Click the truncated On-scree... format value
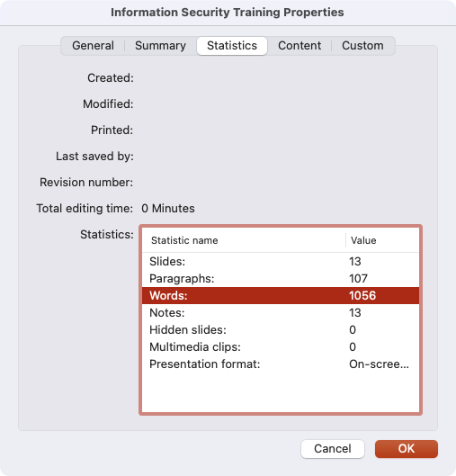 tap(379, 364)
